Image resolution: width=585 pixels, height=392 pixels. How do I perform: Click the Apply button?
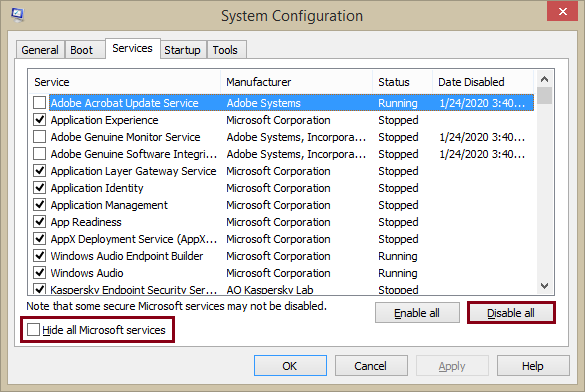point(452,366)
